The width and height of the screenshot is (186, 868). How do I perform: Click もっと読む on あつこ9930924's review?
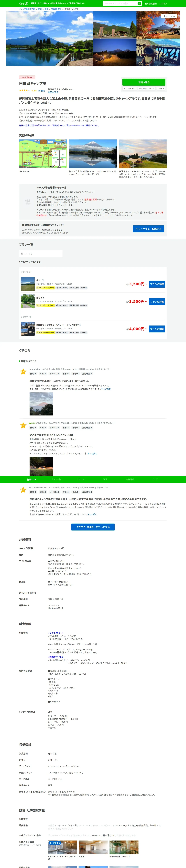93,515
